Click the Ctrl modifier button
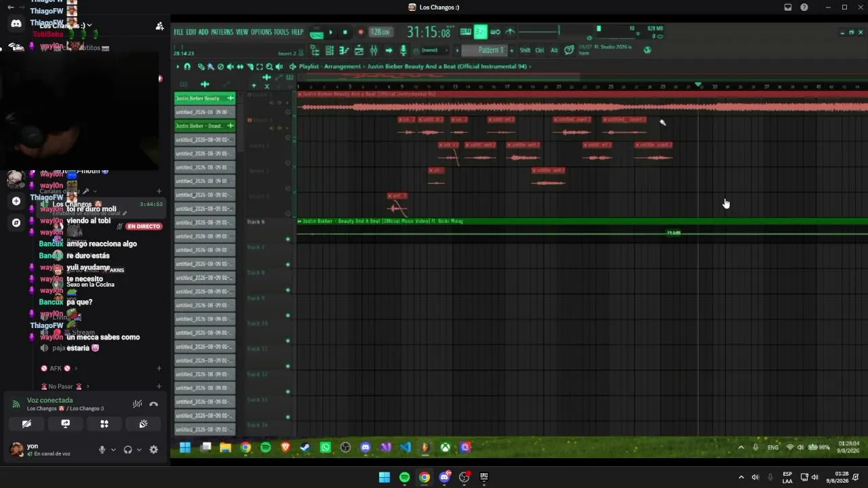Viewport: 868px width, 488px height. [x=540, y=50]
